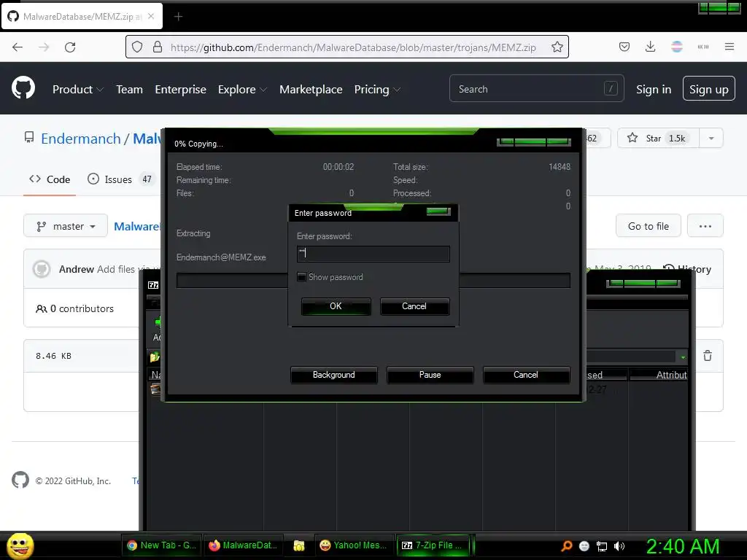Viewport: 747px width, 560px height.
Task: Switch to 7-Zip File Manager taskbar item
Action: click(433, 545)
